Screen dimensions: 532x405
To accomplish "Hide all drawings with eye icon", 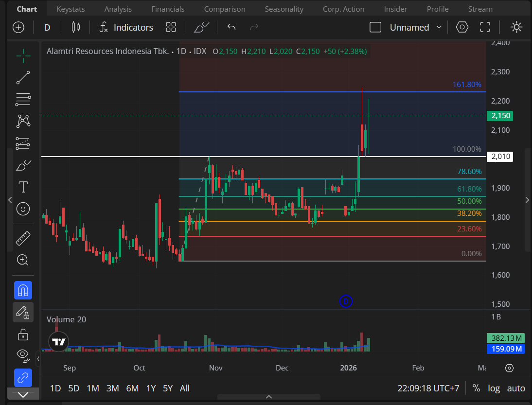I will (23, 355).
